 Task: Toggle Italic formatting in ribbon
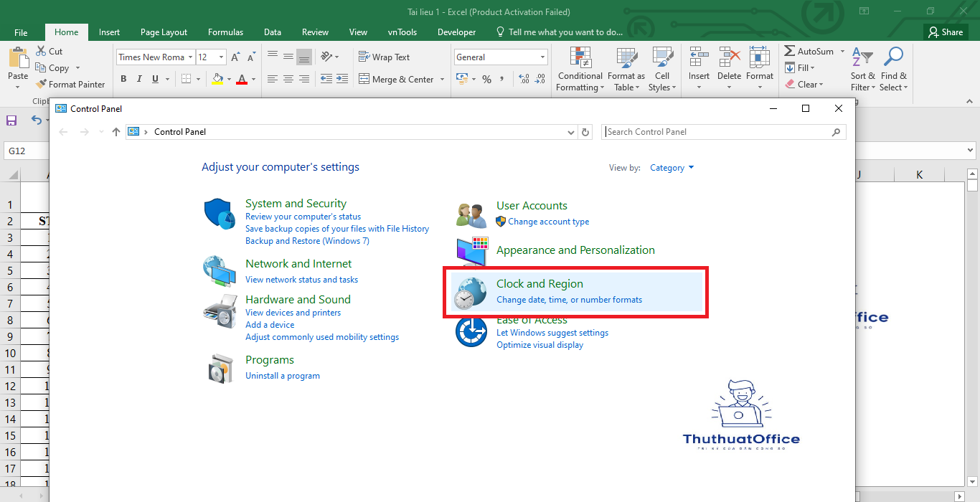tap(139, 79)
